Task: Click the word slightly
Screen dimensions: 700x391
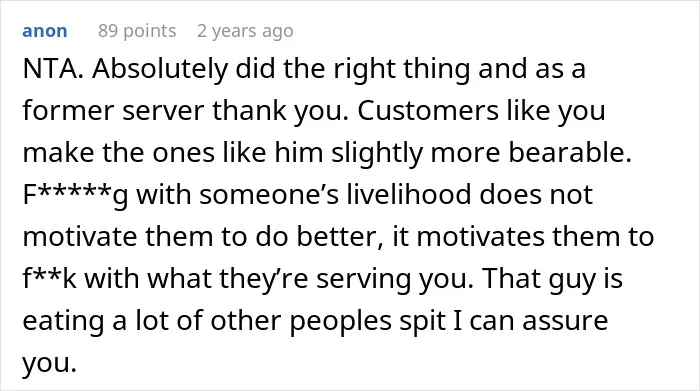Action: coord(376,154)
